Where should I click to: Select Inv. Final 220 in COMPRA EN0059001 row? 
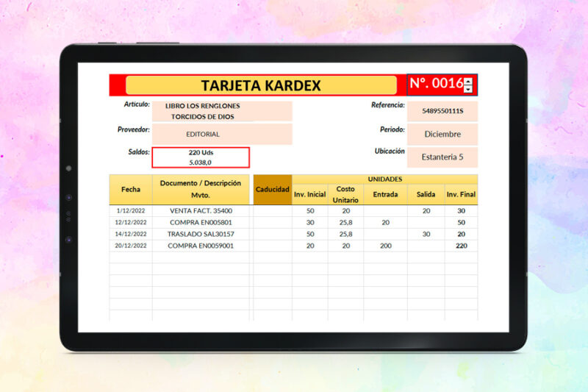coord(462,246)
